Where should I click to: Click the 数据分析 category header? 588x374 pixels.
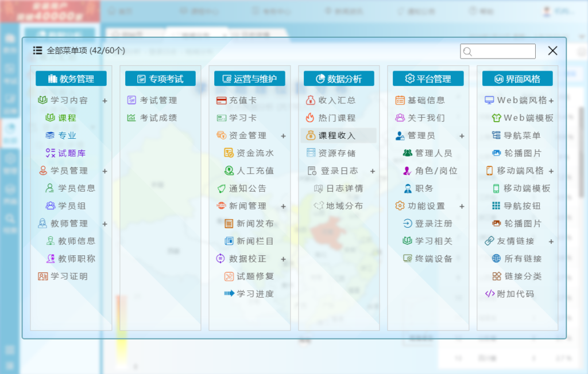[339, 79]
